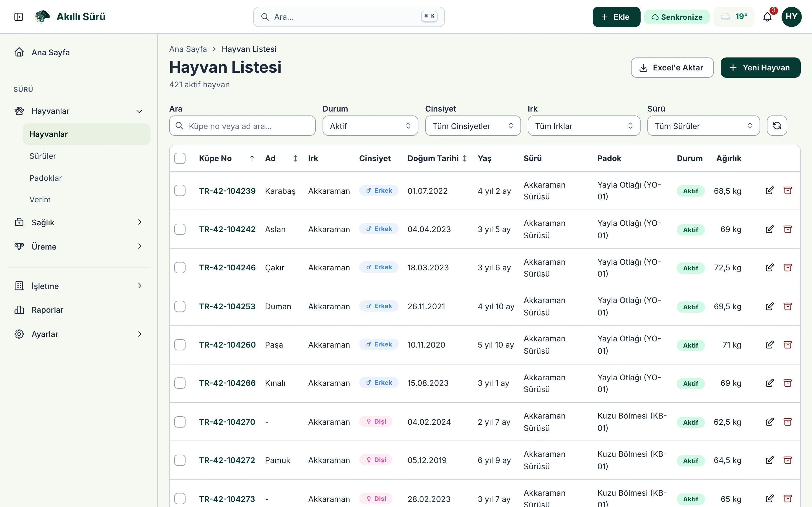Go to Sürüler in sidebar
812x507 pixels.
tap(43, 156)
